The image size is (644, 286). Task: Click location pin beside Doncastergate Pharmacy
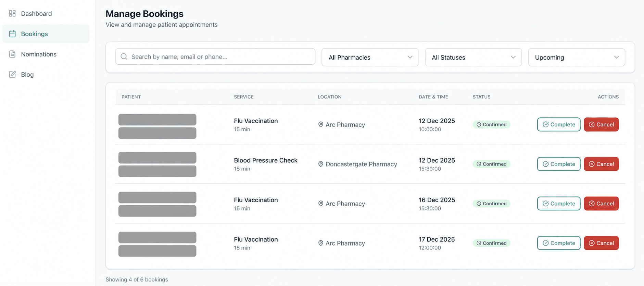point(321,164)
